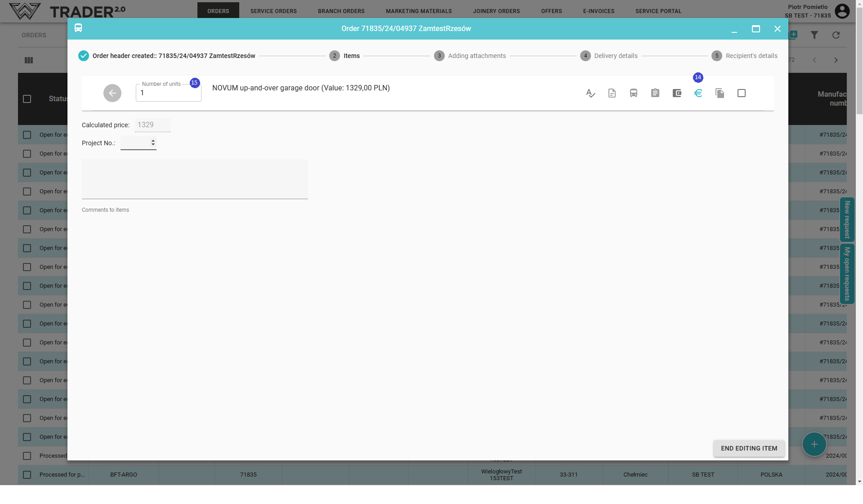The width and height of the screenshot is (863, 504).
Task: Click the wallet icon in item toolbar
Action: (x=677, y=93)
